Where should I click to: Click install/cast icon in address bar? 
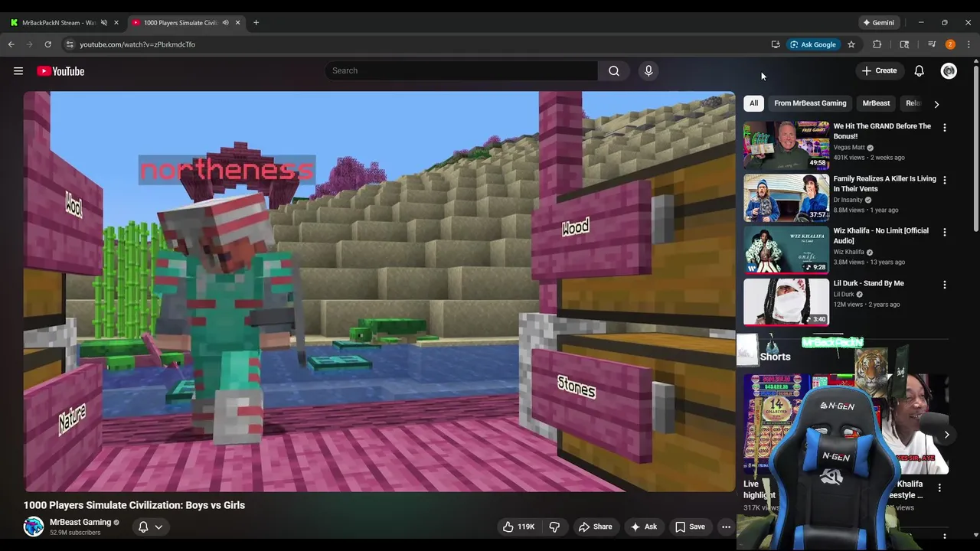click(x=776, y=44)
